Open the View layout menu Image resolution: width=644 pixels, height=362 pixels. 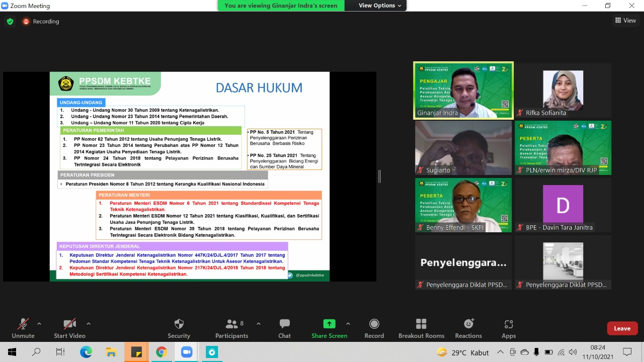[x=625, y=21]
